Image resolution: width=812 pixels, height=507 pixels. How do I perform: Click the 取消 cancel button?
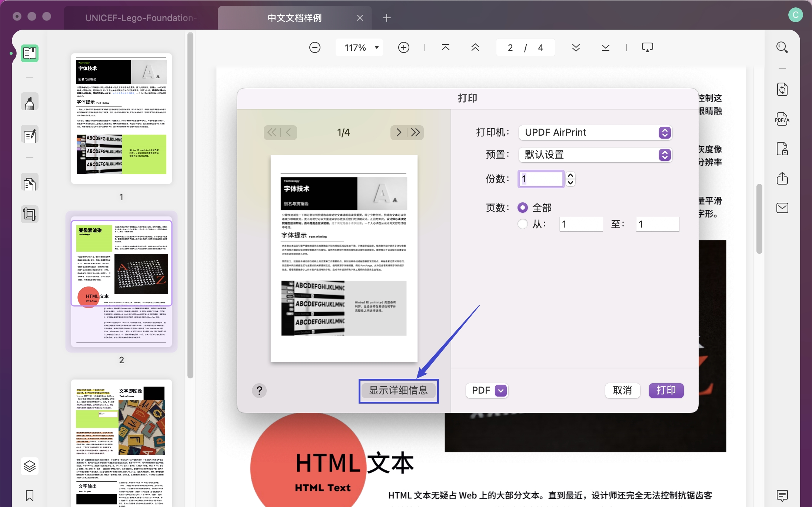pyautogui.click(x=622, y=391)
